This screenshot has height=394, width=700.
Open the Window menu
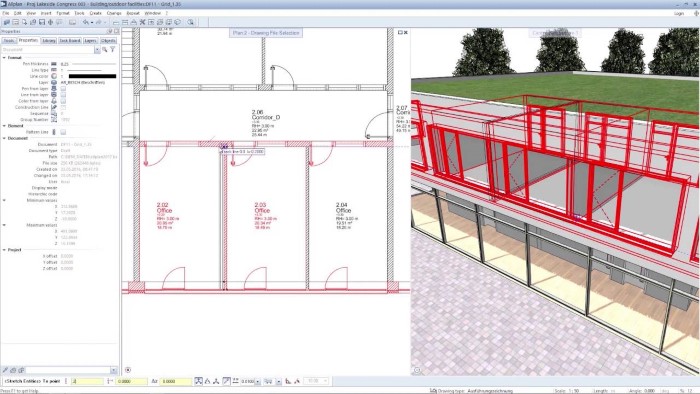click(153, 13)
